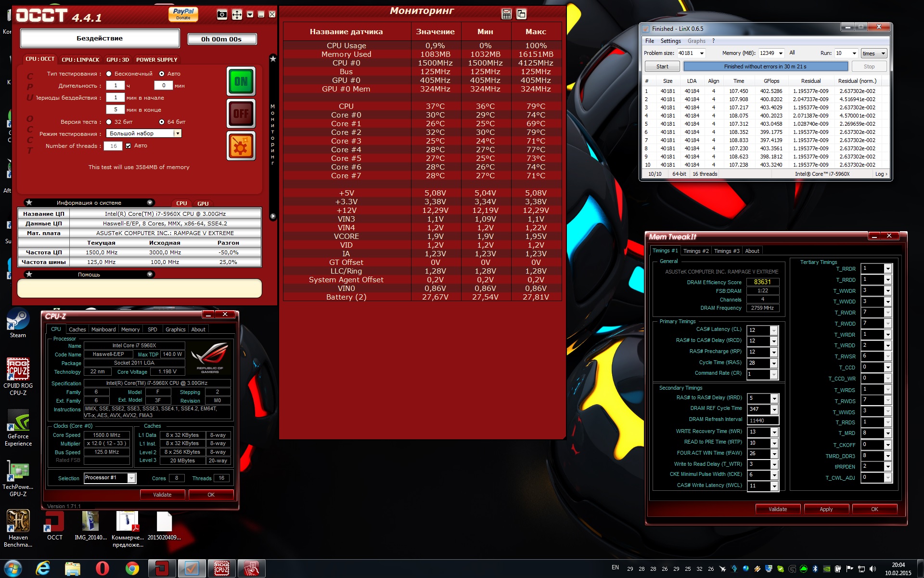Select the infinite test type radio button
This screenshot has width=924, height=578.
(x=109, y=74)
